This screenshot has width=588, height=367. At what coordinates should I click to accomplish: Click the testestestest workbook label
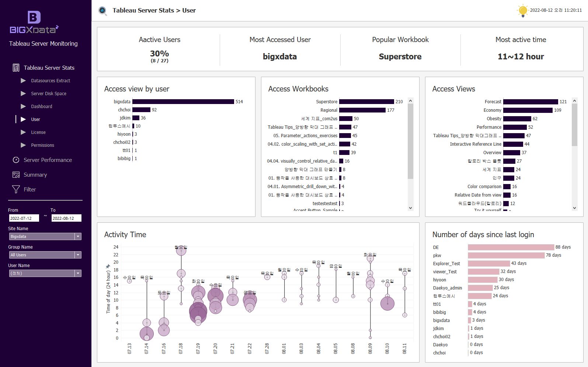coord(325,203)
